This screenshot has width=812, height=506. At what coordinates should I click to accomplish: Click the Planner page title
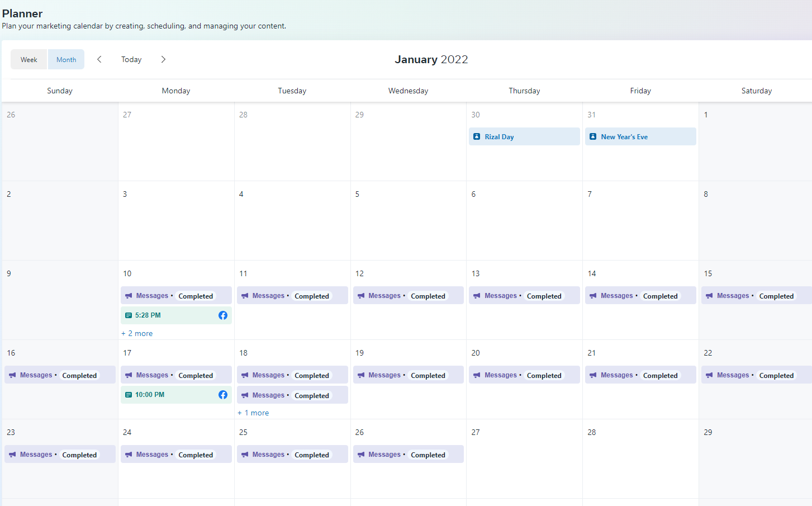pyautogui.click(x=22, y=13)
